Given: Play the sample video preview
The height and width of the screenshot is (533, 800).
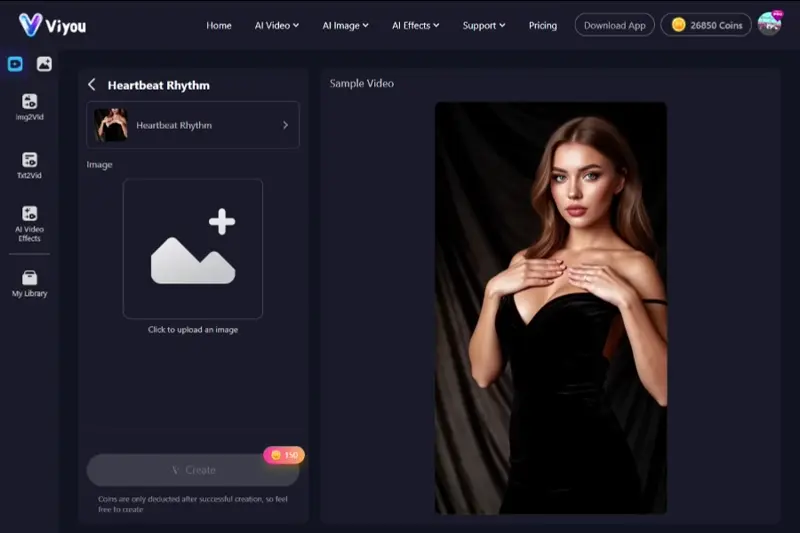Looking at the screenshot, I should coord(551,308).
